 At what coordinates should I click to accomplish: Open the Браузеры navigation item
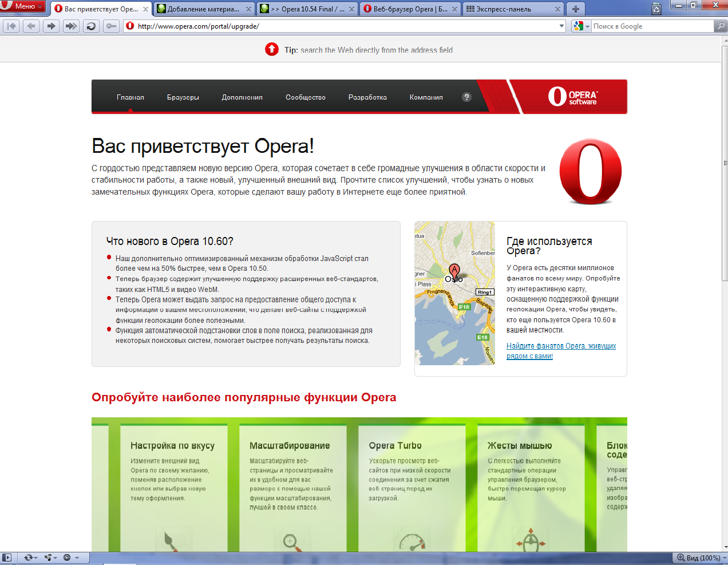pos(183,97)
